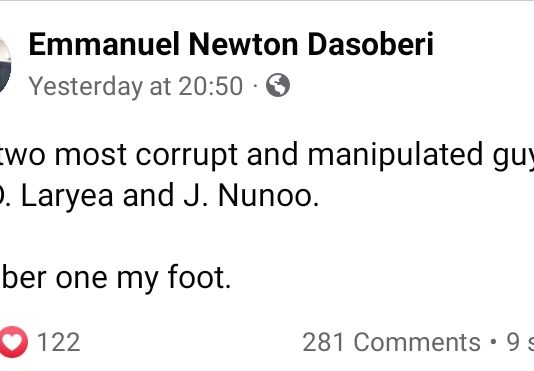Click the blank line between post paragraphs
Screen dimensions: 534x371
267,237
